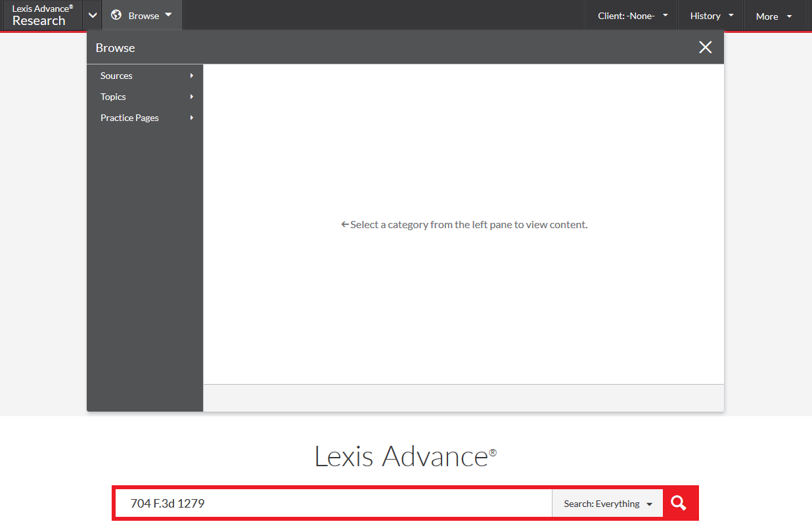
Task: Click the arrow next to Practice Pages
Action: point(192,118)
